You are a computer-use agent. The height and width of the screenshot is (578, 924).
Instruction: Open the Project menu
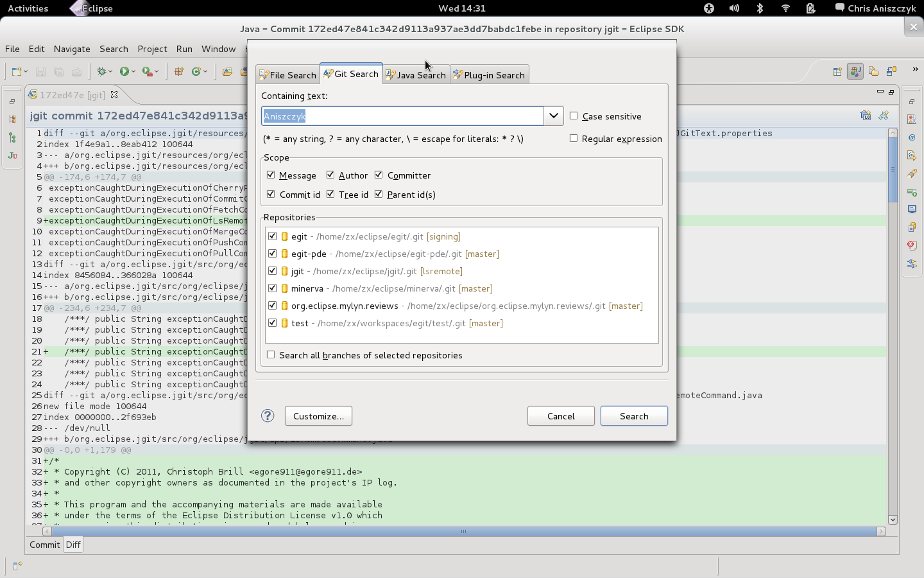coord(152,49)
